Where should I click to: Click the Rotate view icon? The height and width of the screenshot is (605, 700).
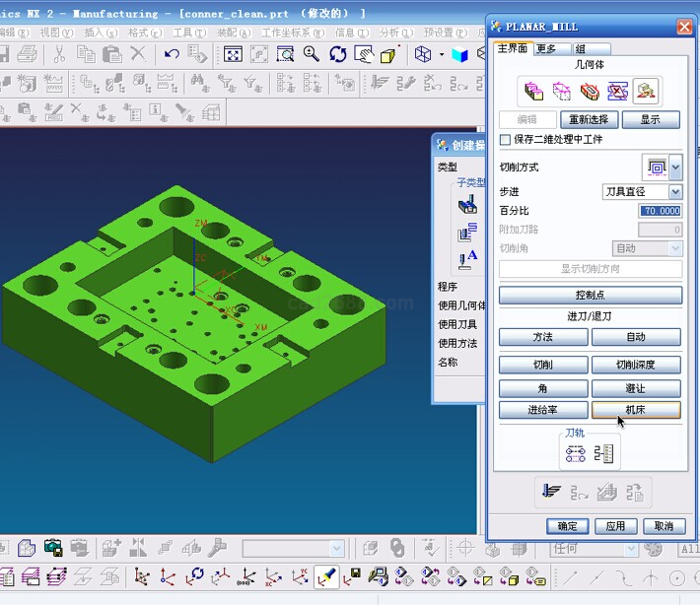(x=338, y=54)
